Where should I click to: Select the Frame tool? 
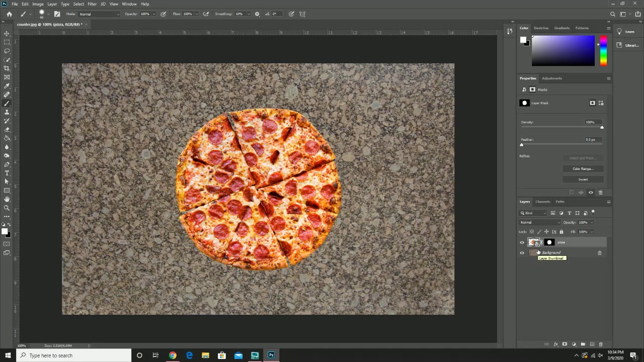point(7,77)
